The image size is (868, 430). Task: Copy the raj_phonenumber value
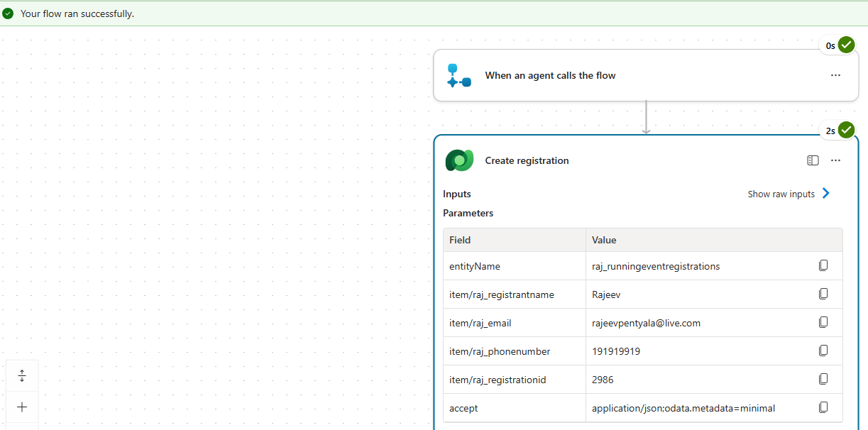coord(823,351)
